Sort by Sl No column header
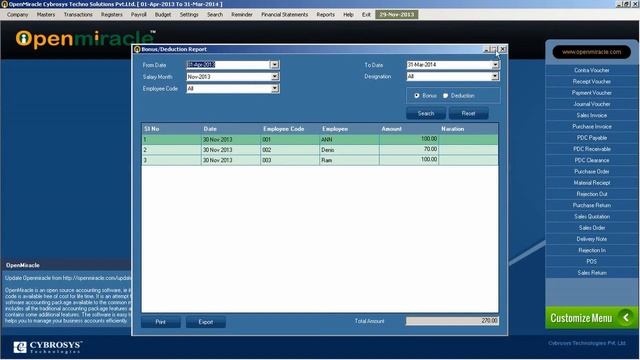The width and height of the screenshot is (640, 360). [171, 129]
